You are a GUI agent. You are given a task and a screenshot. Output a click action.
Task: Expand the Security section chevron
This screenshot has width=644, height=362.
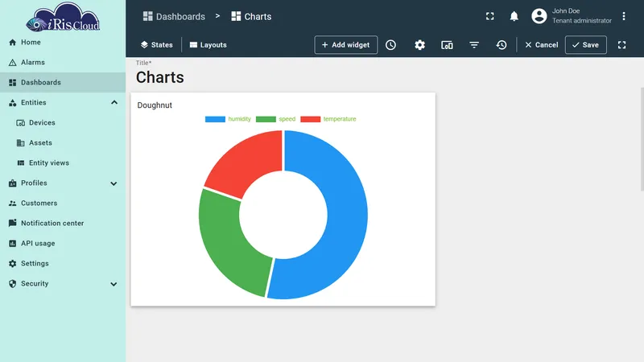click(x=114, y=284)
